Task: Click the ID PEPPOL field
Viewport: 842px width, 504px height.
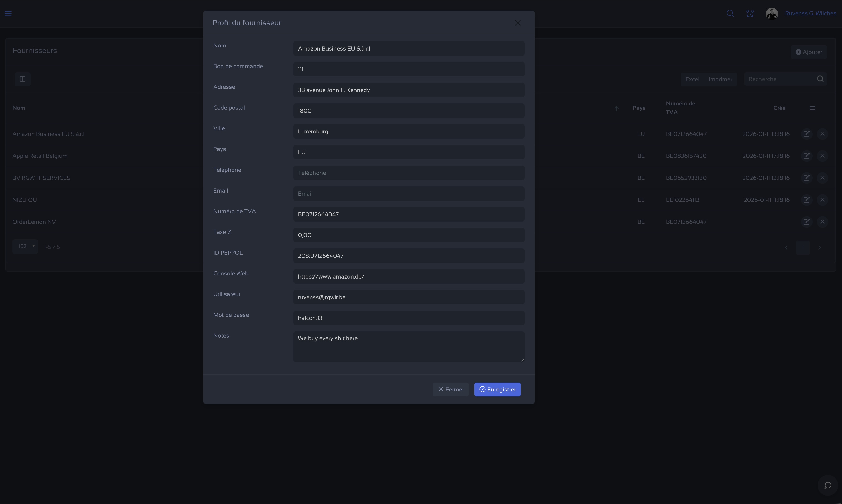Action: click(409, 256)
